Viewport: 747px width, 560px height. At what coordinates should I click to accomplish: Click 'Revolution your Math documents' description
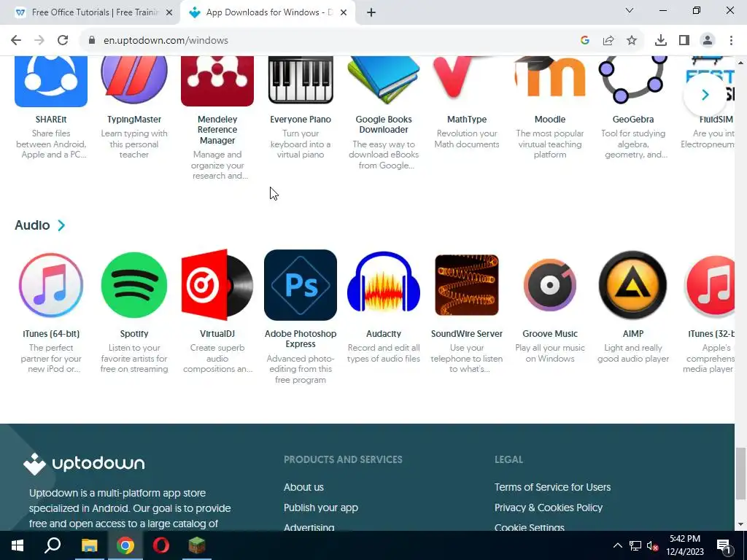(467, 139)
